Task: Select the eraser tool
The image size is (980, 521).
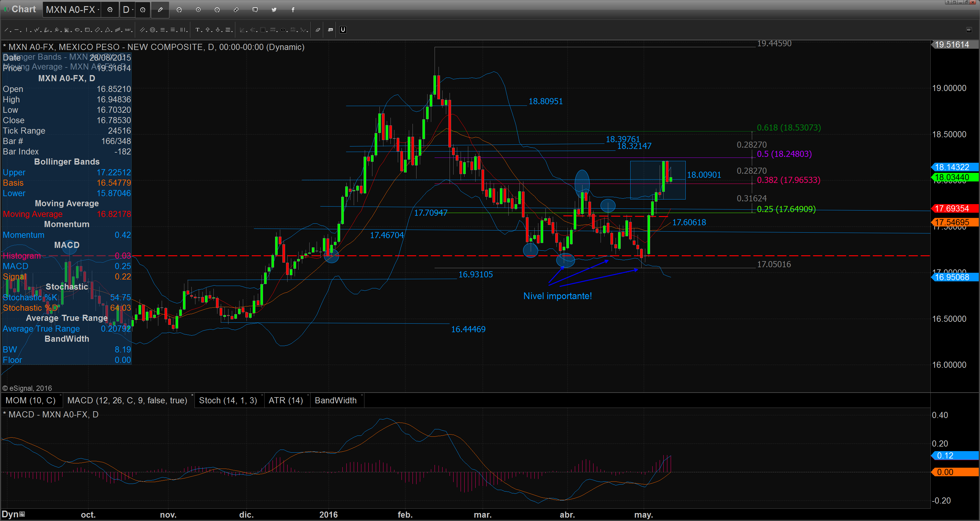Action: click(318, 30)
